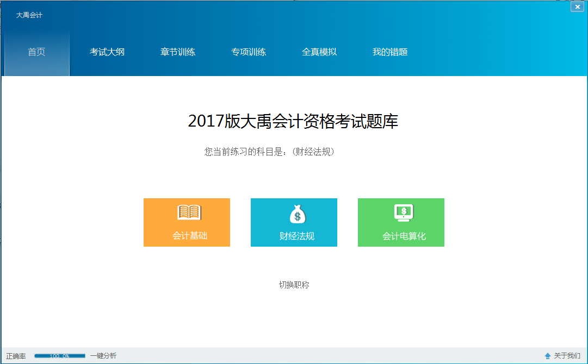
Task: Open the 考试大纲 tab
Action: pos(107,52)
